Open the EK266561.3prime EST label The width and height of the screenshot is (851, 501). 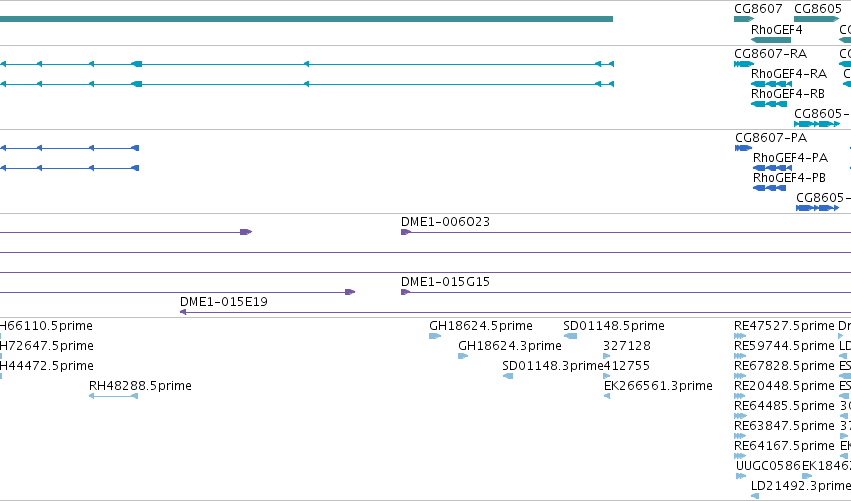point(658,386)
